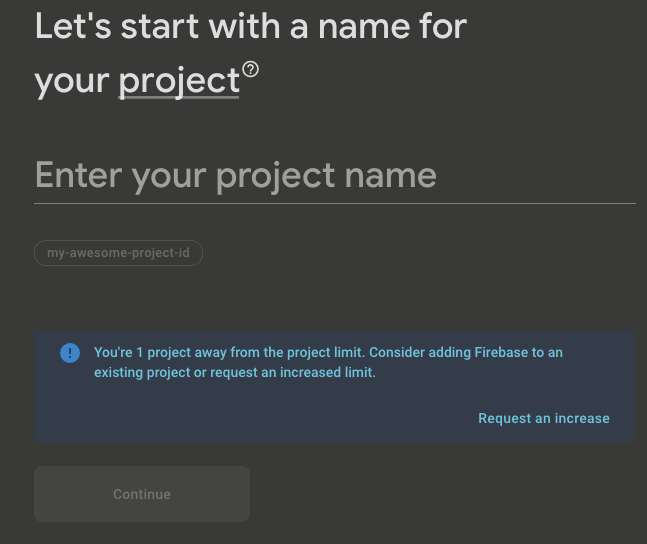Click the my-awesome-project-id chip

coord(118,253)
